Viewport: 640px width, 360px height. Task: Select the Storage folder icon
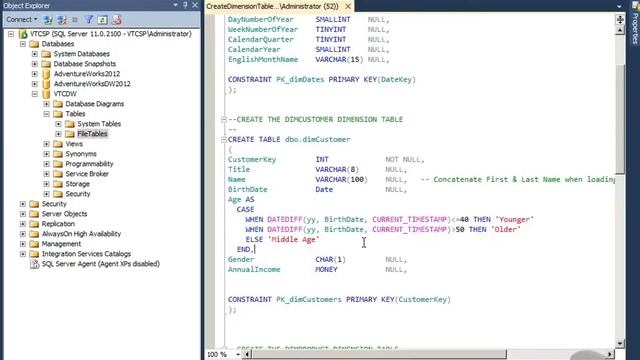pos(58,184)
